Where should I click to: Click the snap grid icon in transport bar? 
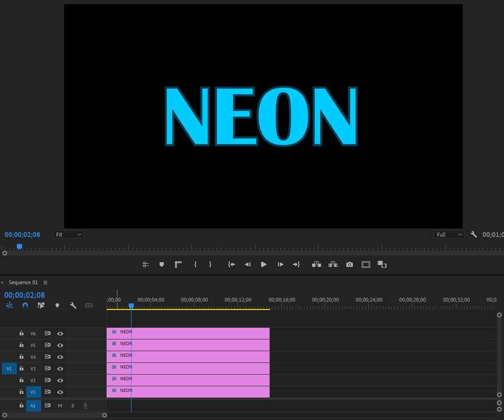point(145,265)
